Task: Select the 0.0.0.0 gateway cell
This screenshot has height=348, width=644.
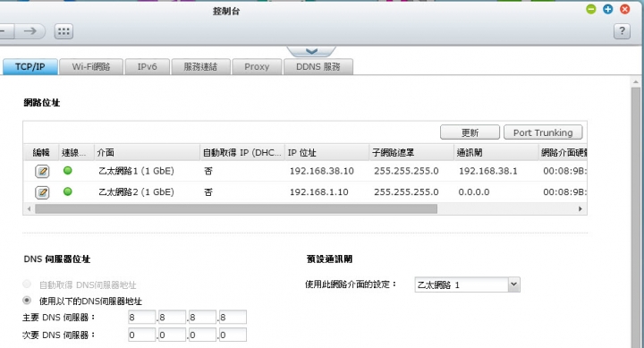Action: click(x=474, y=191)
